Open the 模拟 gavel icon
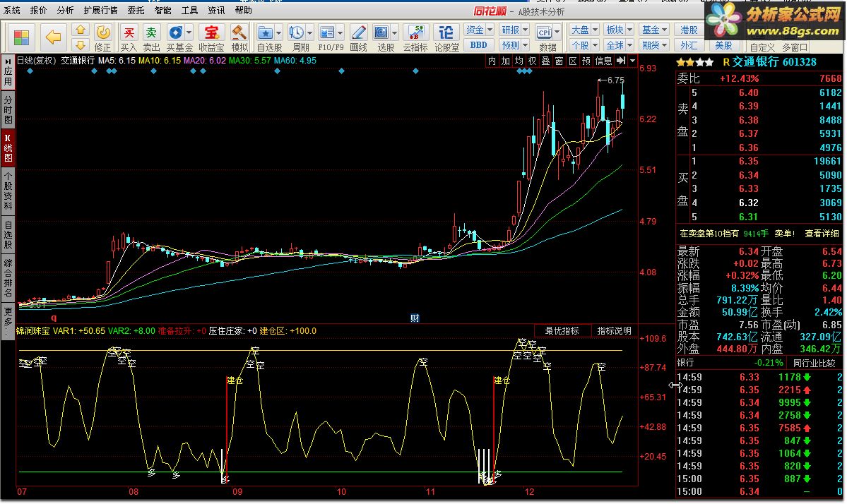Image resolution: width=847 pixels, height=504 pixels. click(x=239, y=32)
